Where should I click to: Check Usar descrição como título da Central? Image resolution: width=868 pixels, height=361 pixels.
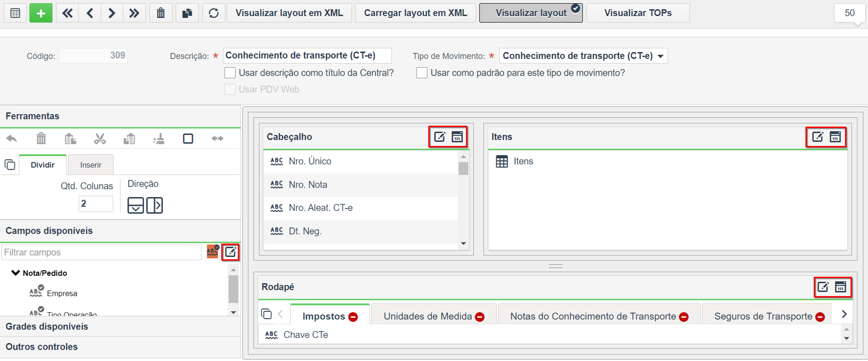[230, 73]
